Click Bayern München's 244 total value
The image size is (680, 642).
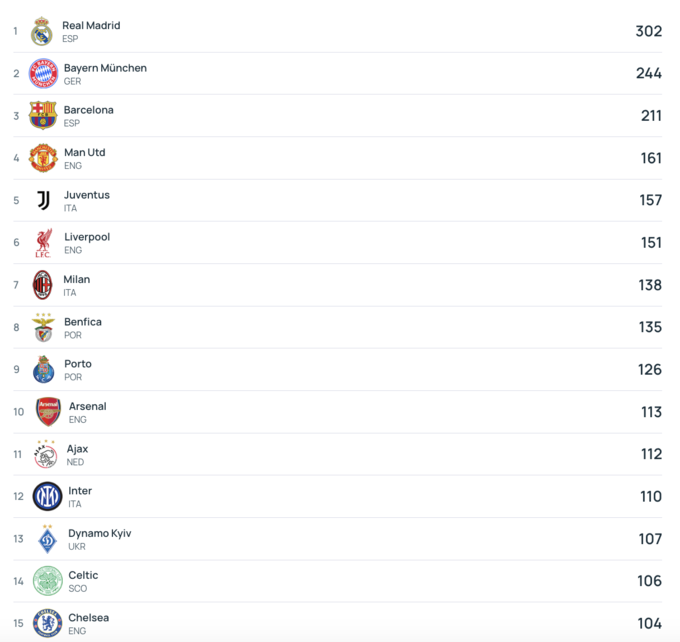[x=648, y=73]
